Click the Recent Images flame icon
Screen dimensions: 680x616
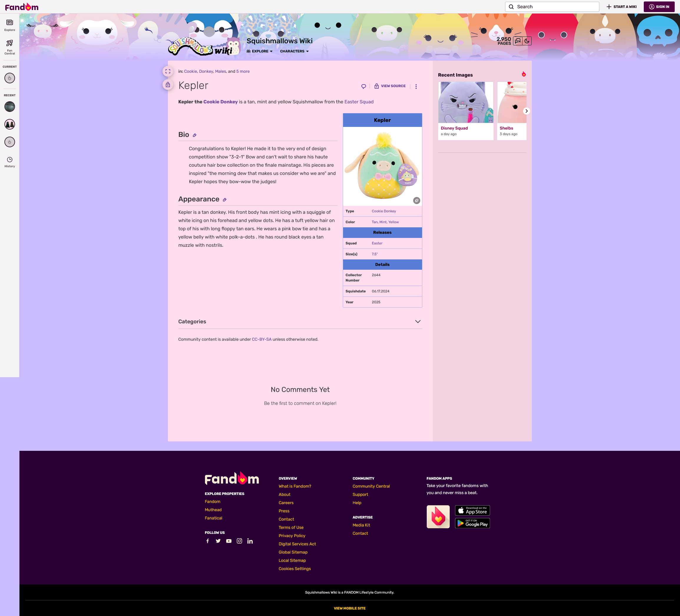524,74
